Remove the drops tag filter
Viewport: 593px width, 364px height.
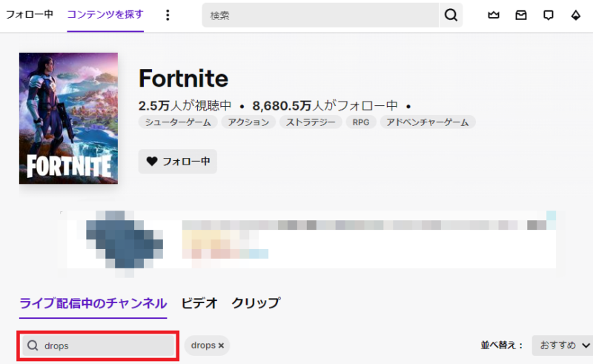221,345
